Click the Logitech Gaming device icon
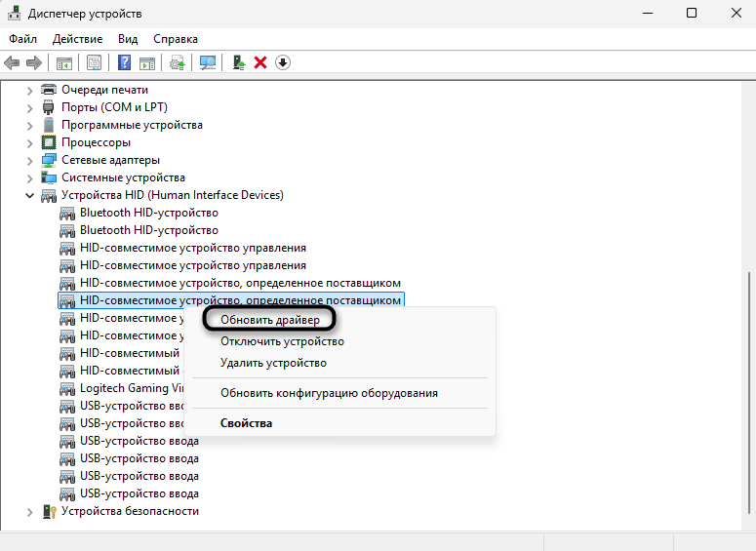 67,388
